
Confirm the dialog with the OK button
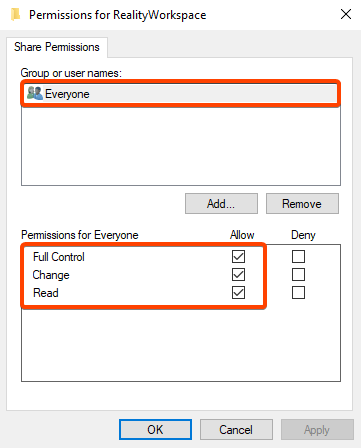pyautogui.click(x=155, y=430)
